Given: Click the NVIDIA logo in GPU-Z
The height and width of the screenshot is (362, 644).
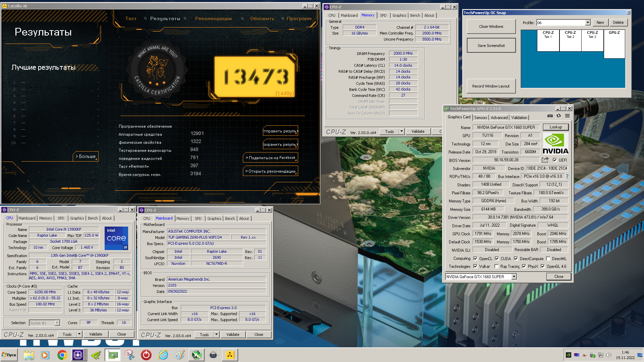Looking at the screenshot, I should [x=555, y=144].
